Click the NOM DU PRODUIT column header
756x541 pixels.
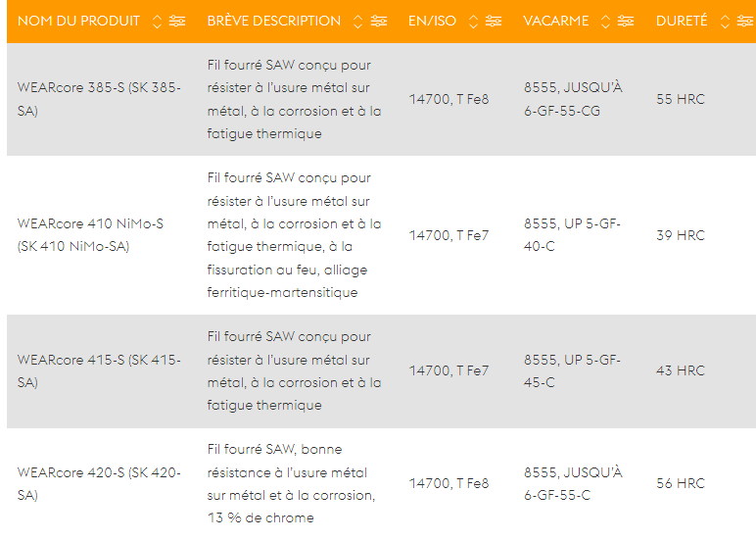(78, 22)
